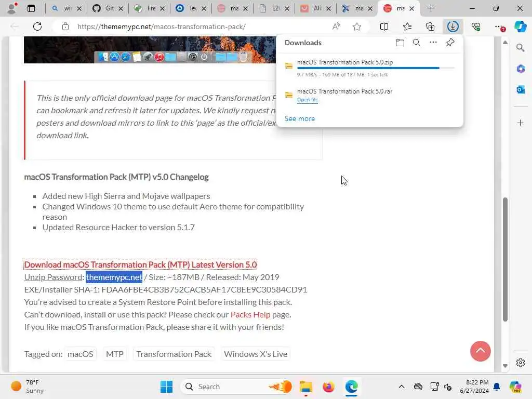Screen dimensions: 532x399
Task: Open File Explorer from taskbar
Action: coord(305,387)
